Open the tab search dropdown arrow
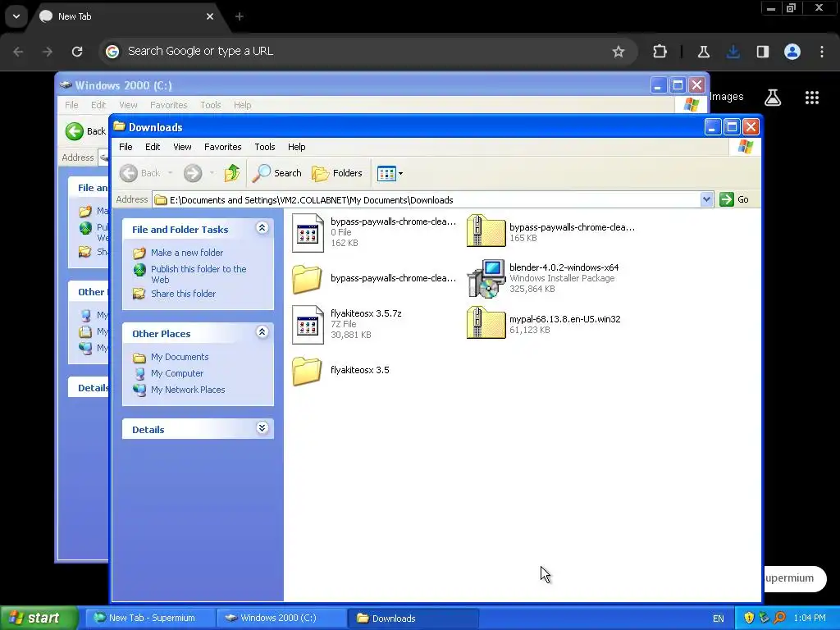This screenshot has height=630, width=840. click(x=16, y=16)
